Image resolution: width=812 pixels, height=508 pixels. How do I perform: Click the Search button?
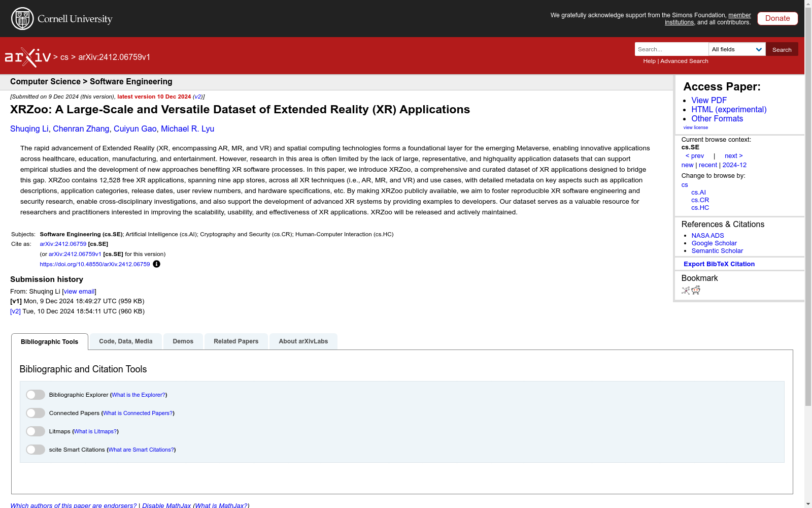tap(782, 49)
